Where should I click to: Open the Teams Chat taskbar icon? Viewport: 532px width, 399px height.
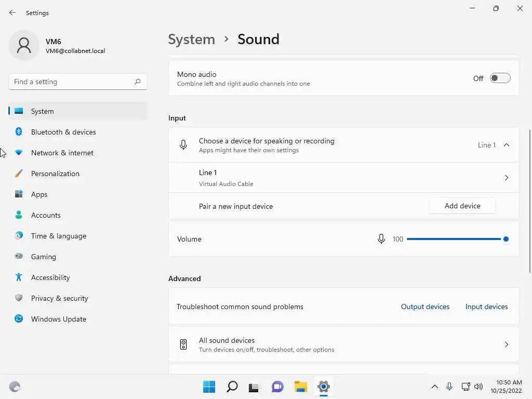pos(278,387)
